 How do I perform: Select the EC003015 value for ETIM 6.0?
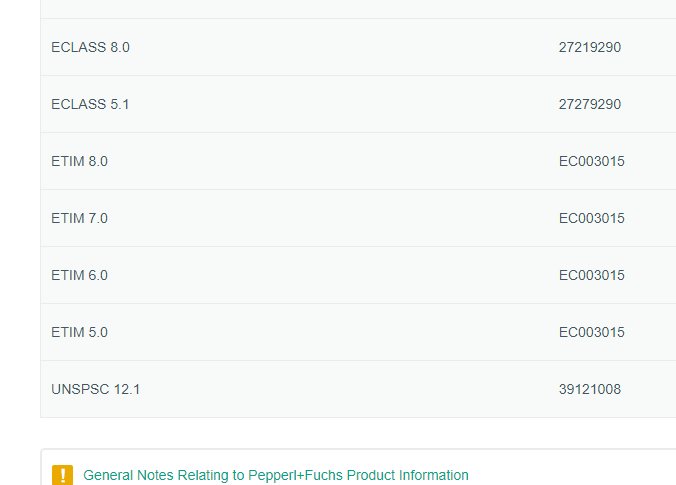point(592,275)
